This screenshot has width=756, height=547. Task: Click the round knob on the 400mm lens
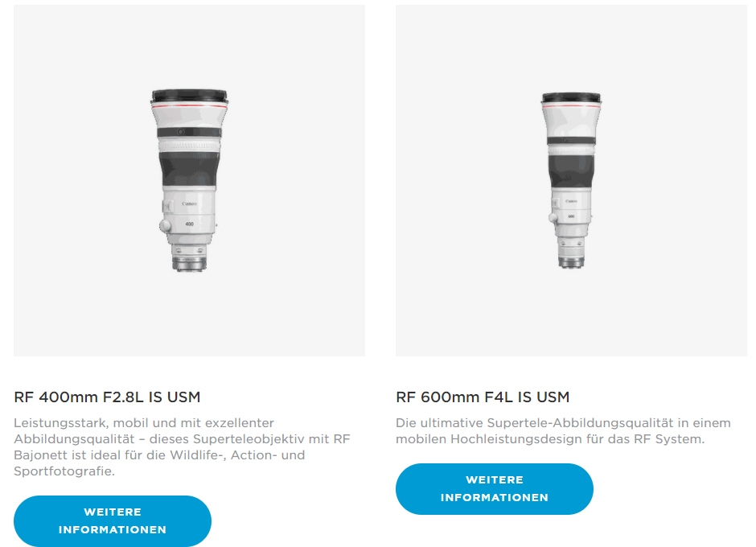click(x=166, y=225)
